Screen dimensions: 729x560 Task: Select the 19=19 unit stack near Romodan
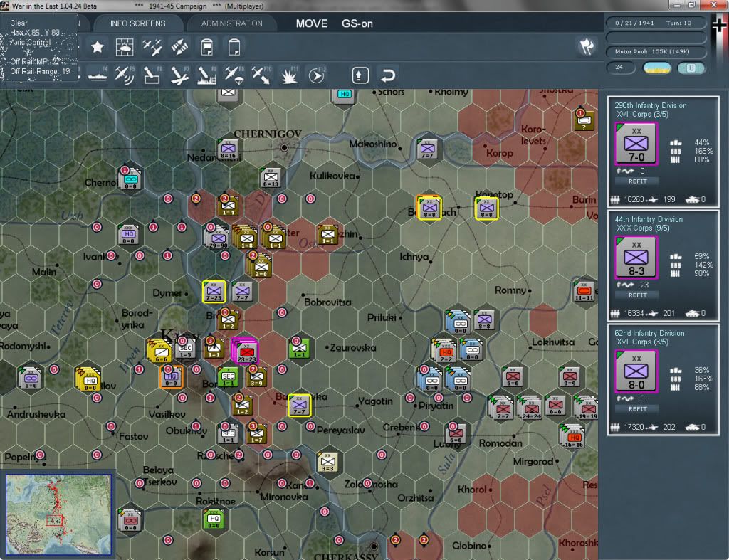tap(587, 408)
